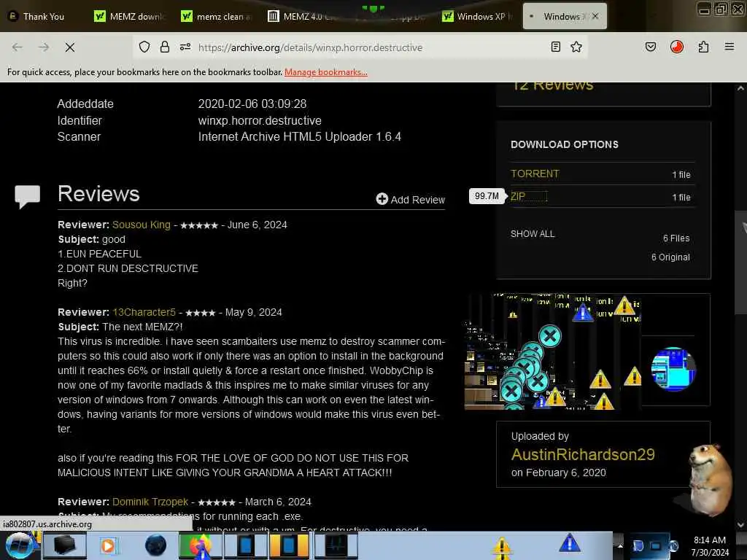Go forward to next page
The width and height of the screenshot is (747, 560).
(x=43, y=47)
